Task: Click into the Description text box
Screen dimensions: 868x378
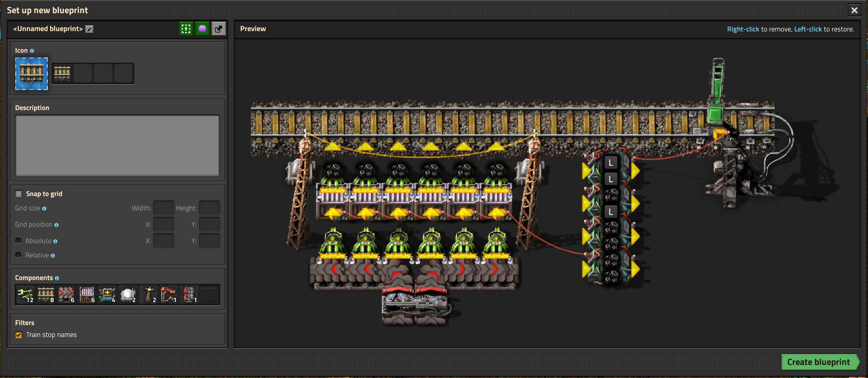Action: coord(117,145)
